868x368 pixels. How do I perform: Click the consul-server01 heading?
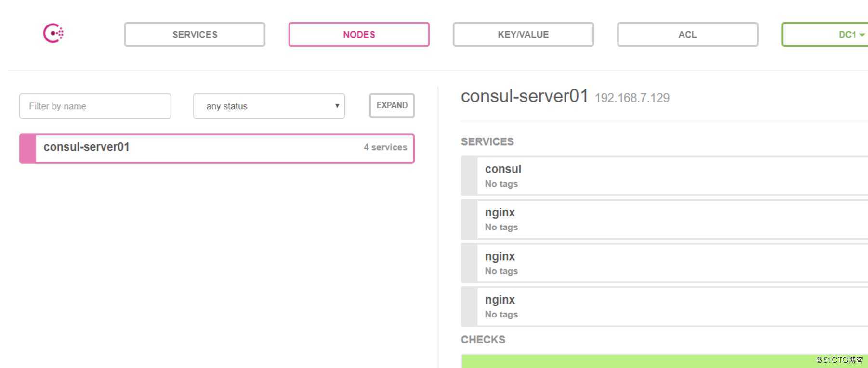coord(525,96)
